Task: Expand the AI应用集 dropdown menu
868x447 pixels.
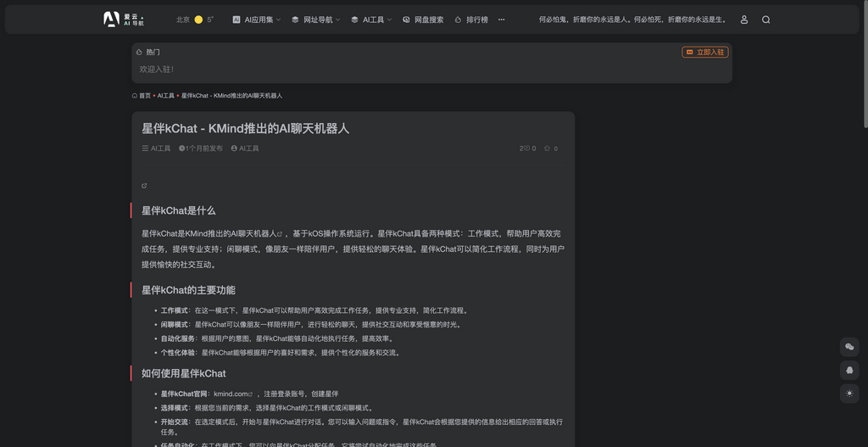Action: coord(256,20)
